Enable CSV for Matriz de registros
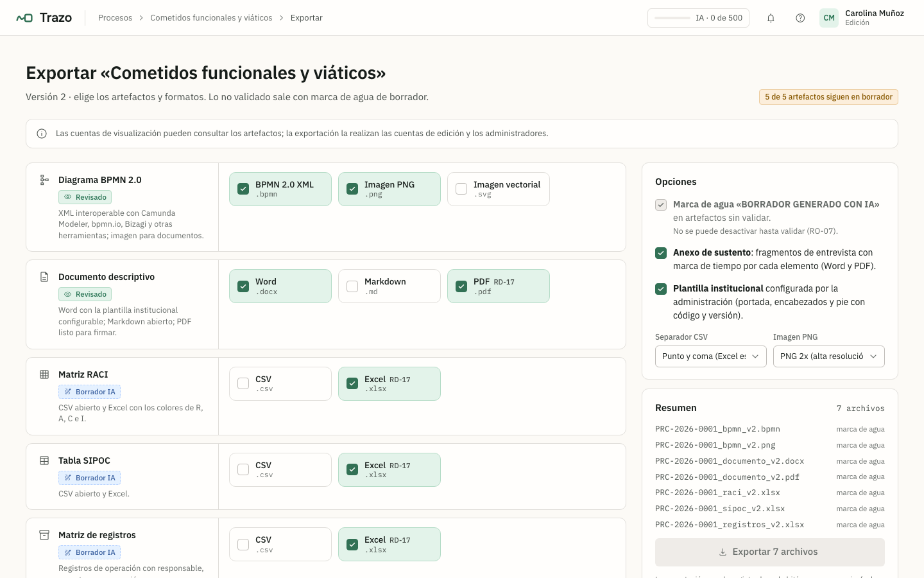Screen dimensions: 924x578 tap(243, 545)
